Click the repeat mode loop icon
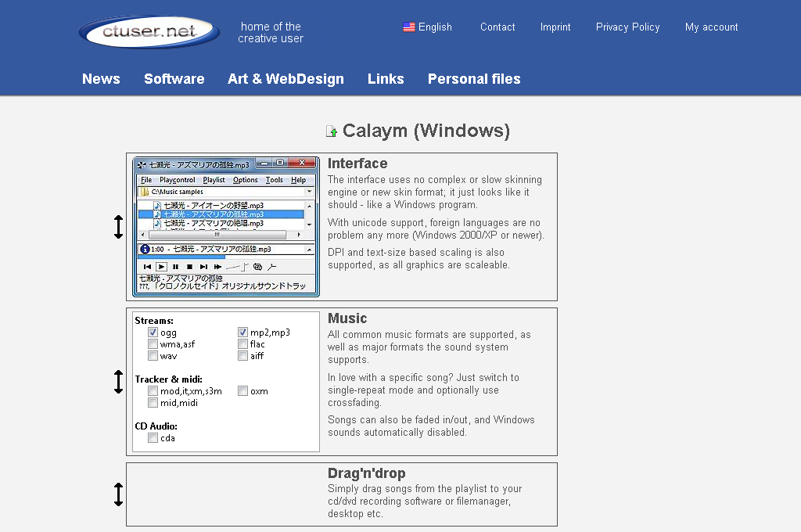 [257, 267]
